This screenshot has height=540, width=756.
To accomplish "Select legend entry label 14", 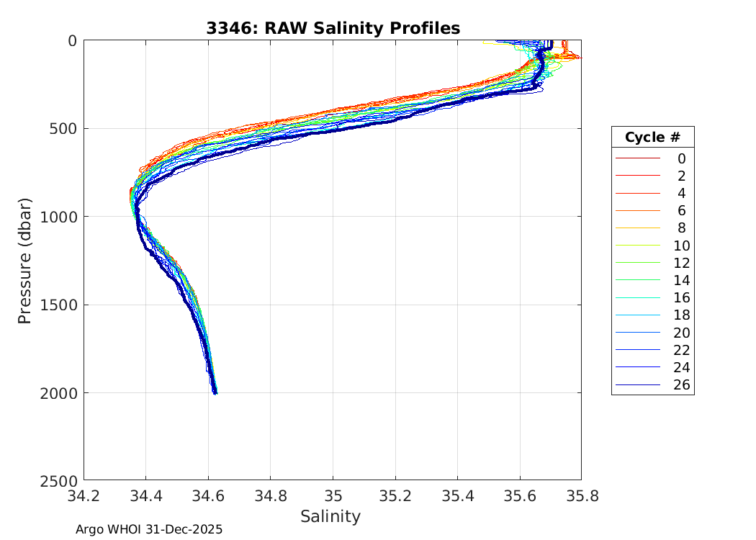I will tap(681, 280).
